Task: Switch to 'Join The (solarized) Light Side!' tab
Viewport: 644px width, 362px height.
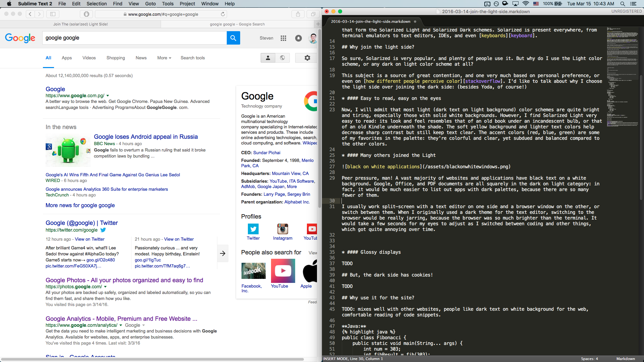Action: 80,24
